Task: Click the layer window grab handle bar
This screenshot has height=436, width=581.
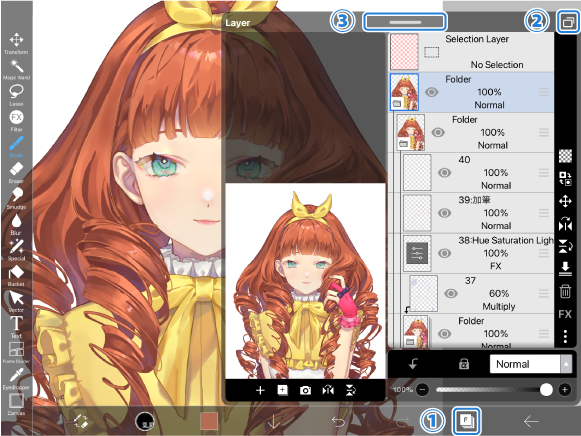Action: coord(405,22)
